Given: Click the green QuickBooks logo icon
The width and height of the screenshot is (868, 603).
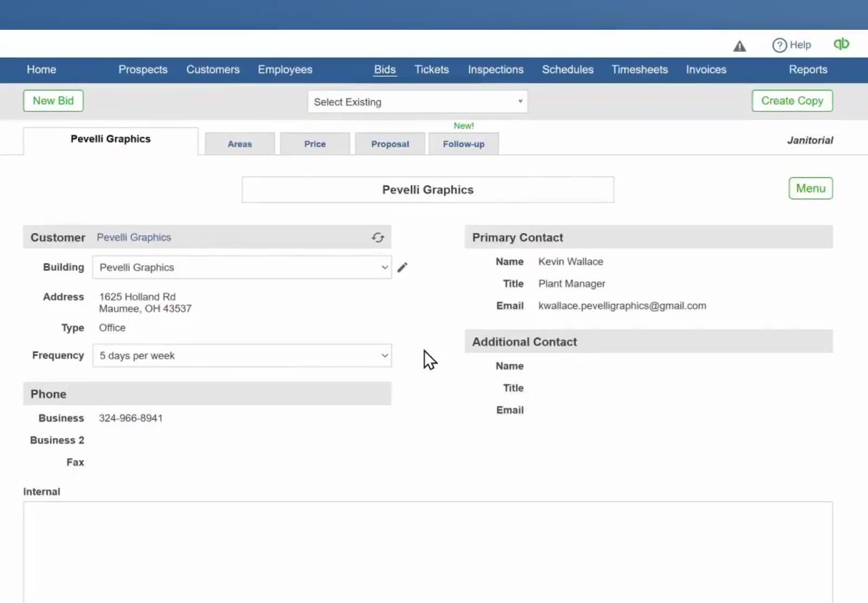Looking at the screenshot, I should click(x=841, y=44).
